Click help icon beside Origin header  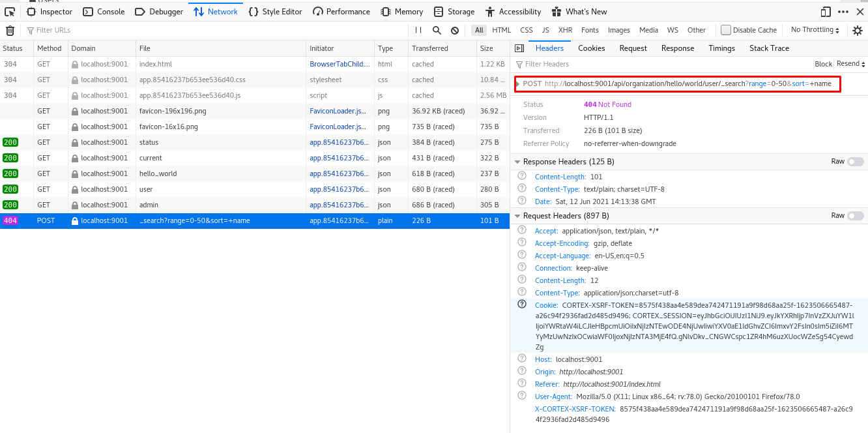(521, 371)
